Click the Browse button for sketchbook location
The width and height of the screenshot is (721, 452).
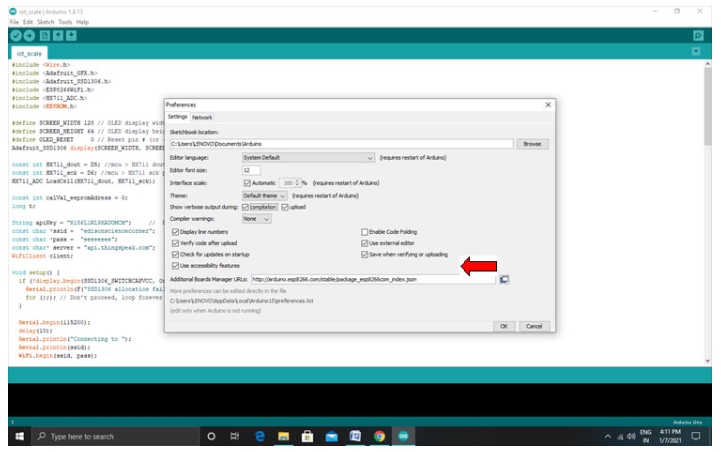point(533,144)
